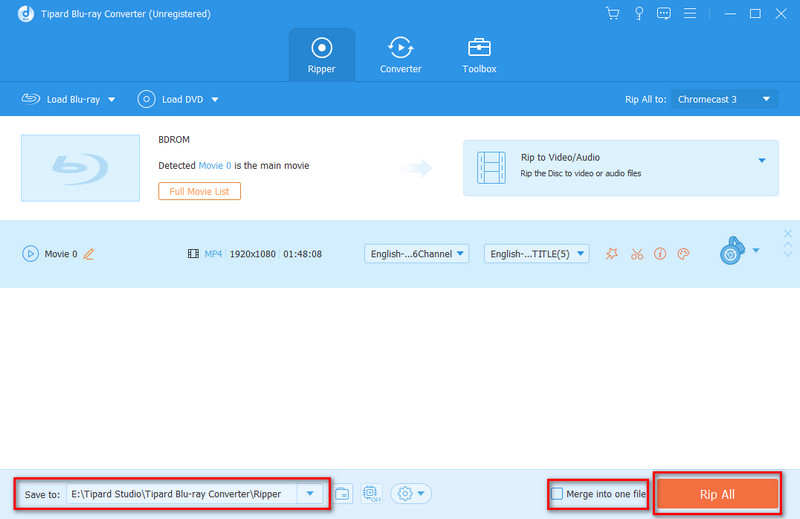Move Movie 0 down with arrow
This screenshot has width=800, height=519.
pyautogui.click(x=788, y=254)
